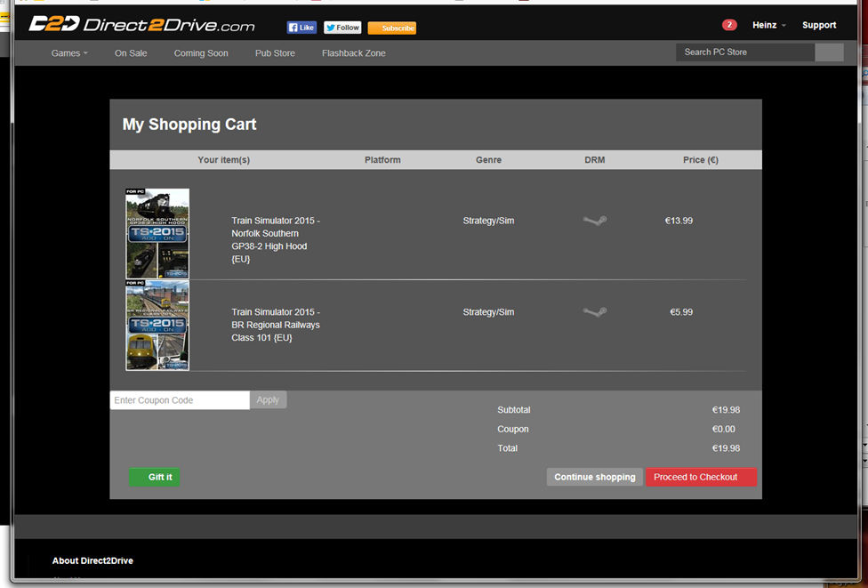Click the Continue shopping button
The width and height of the screenshot is (868, 588).
point(594,478)
